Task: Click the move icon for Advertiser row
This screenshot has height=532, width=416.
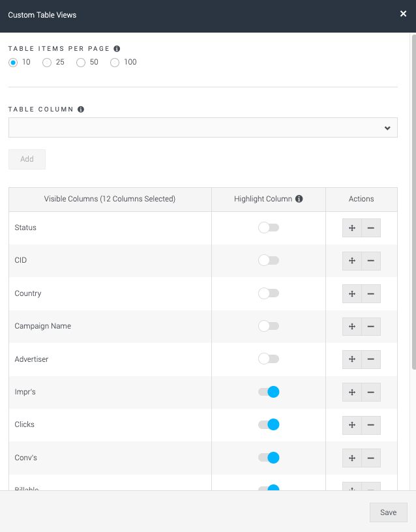Action: pos(352,359)
